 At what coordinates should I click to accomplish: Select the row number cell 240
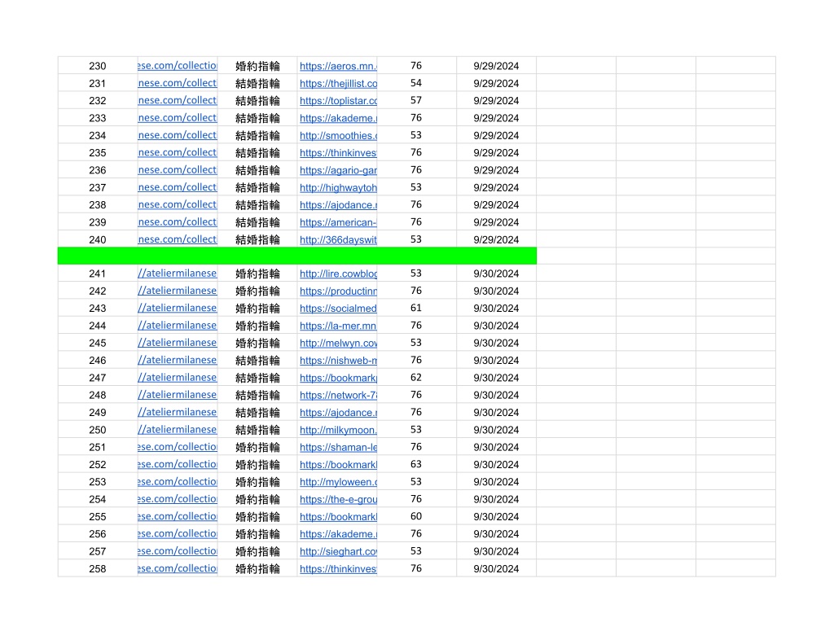98,240
